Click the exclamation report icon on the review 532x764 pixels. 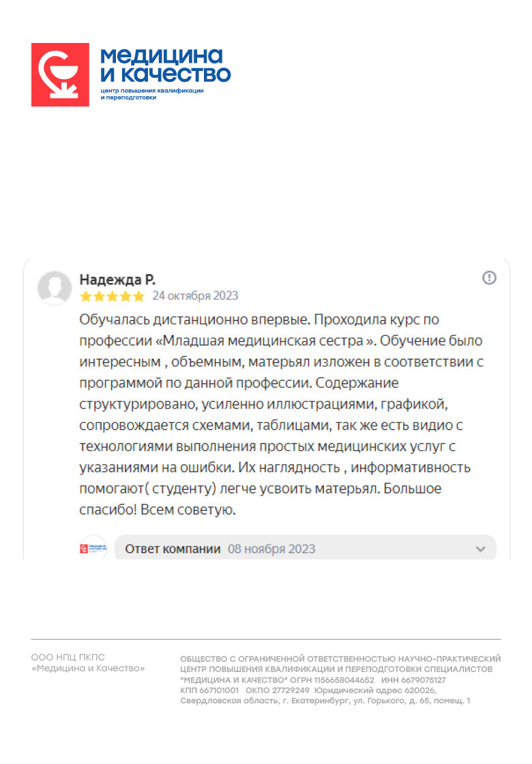click(489, 278)
